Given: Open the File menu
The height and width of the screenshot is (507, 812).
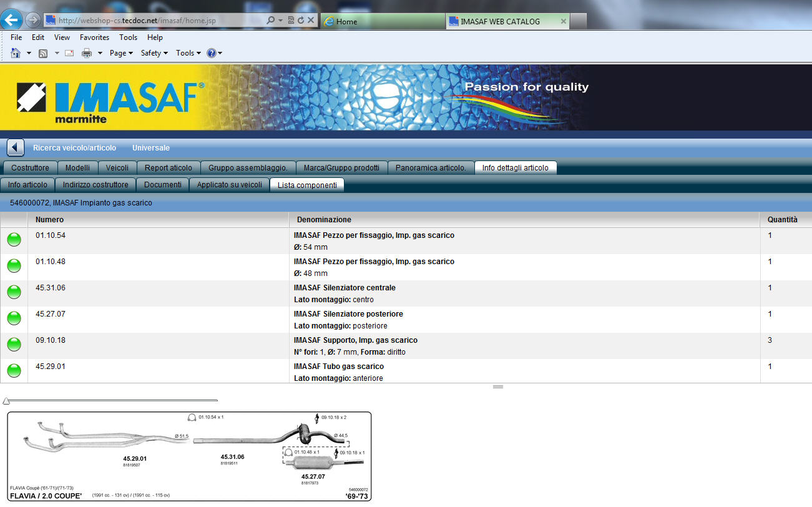Looking at the screenshot, I should click(x=16, y=37).
